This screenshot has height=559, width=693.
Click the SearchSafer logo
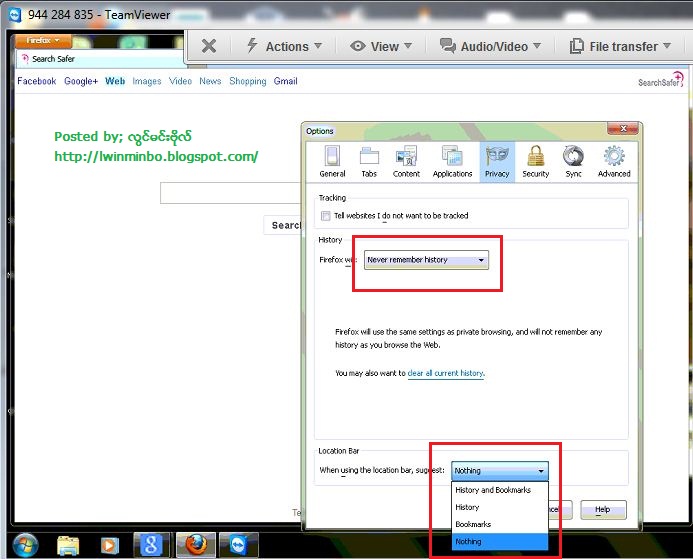coord(660,80)
